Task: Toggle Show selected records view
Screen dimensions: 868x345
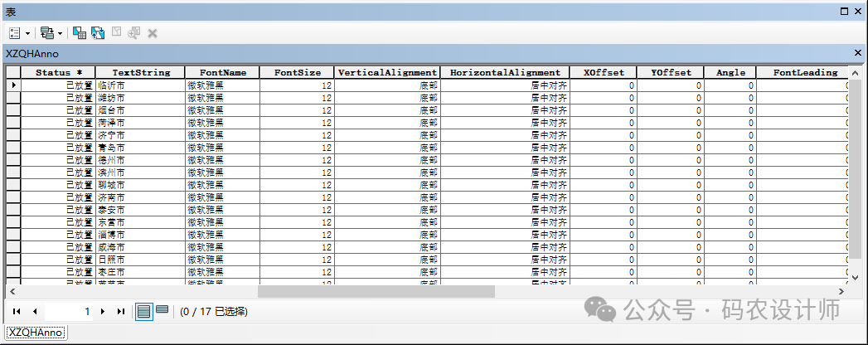Action: point(162,311)
